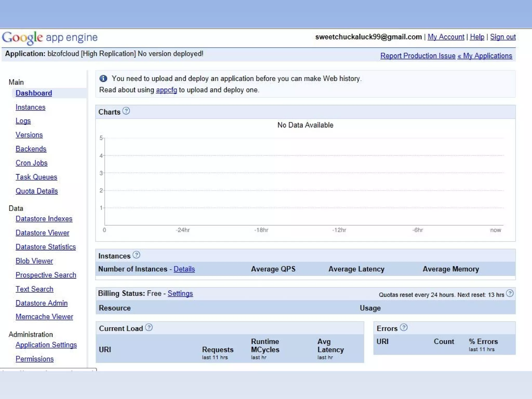532x399 pixels.
Task: Open the Logs page
Action: point(23,121)
